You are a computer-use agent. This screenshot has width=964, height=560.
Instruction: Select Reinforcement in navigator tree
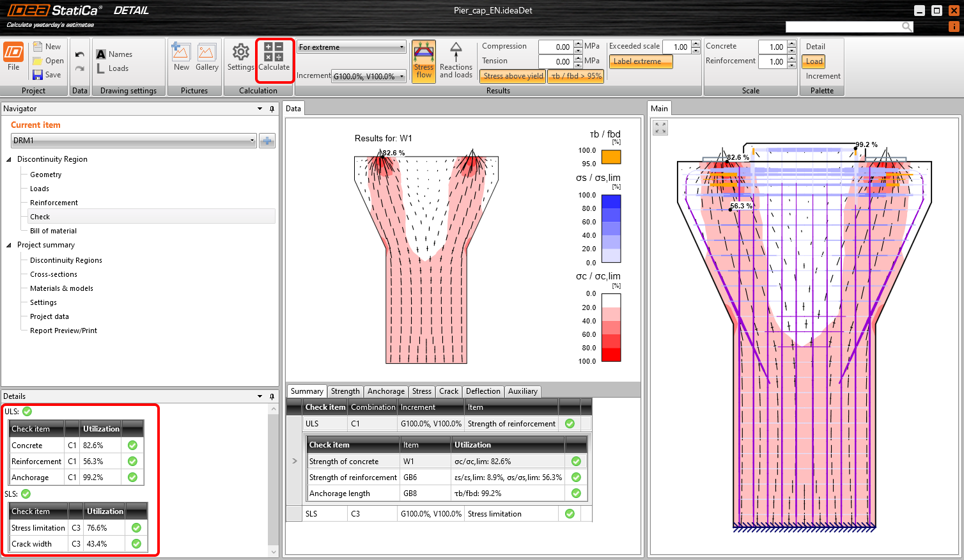point(54,203)
